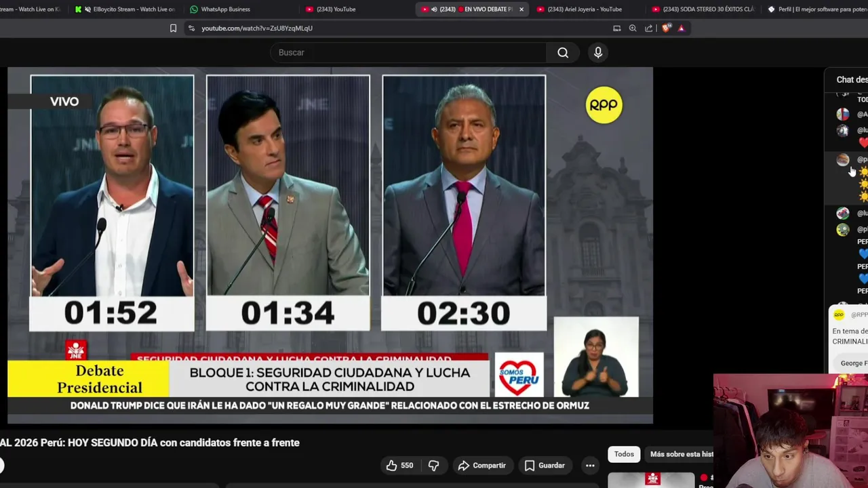Click the 01:52 timer of first candidate
The image size is (868, 488).
111,313
